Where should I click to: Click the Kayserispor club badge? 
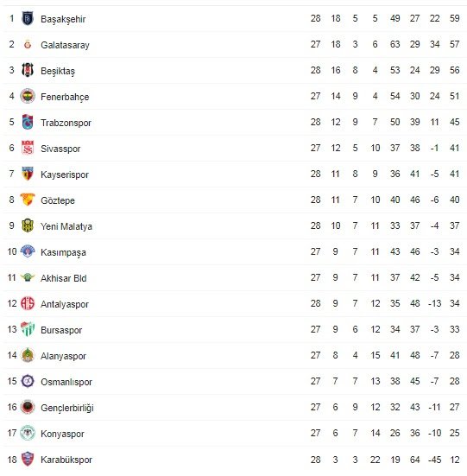click(28, 174)
